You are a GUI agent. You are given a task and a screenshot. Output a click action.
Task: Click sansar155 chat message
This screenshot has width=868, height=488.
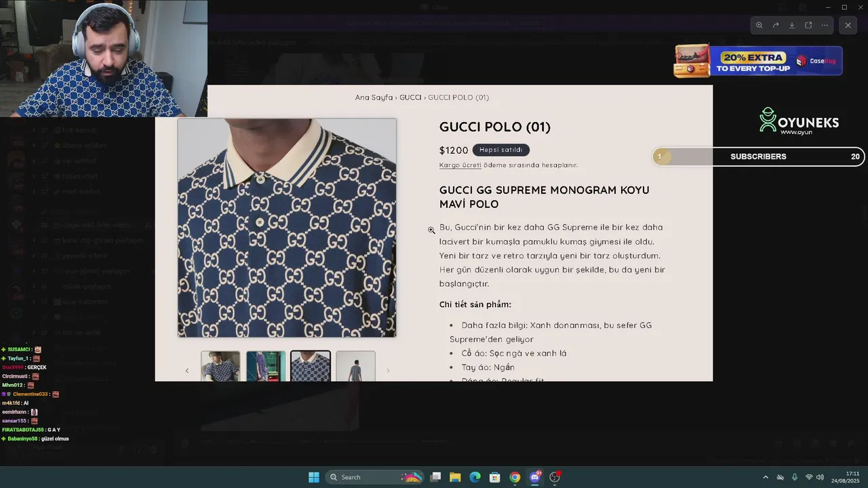point(20,421)
